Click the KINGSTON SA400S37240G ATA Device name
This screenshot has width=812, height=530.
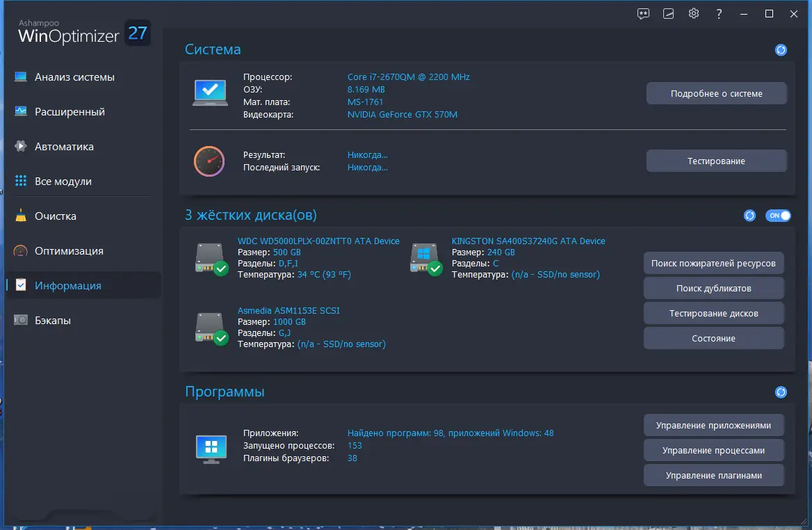tap(528, 241)
